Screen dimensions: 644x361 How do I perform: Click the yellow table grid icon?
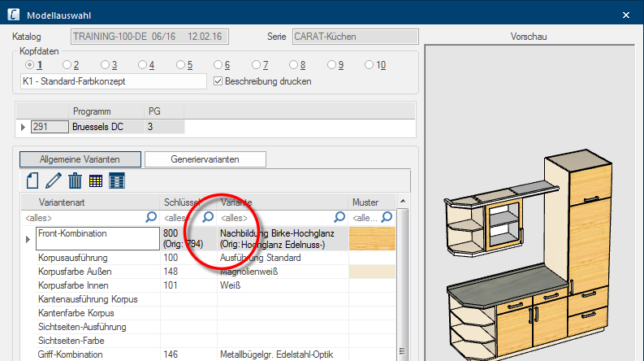(96, 180)
